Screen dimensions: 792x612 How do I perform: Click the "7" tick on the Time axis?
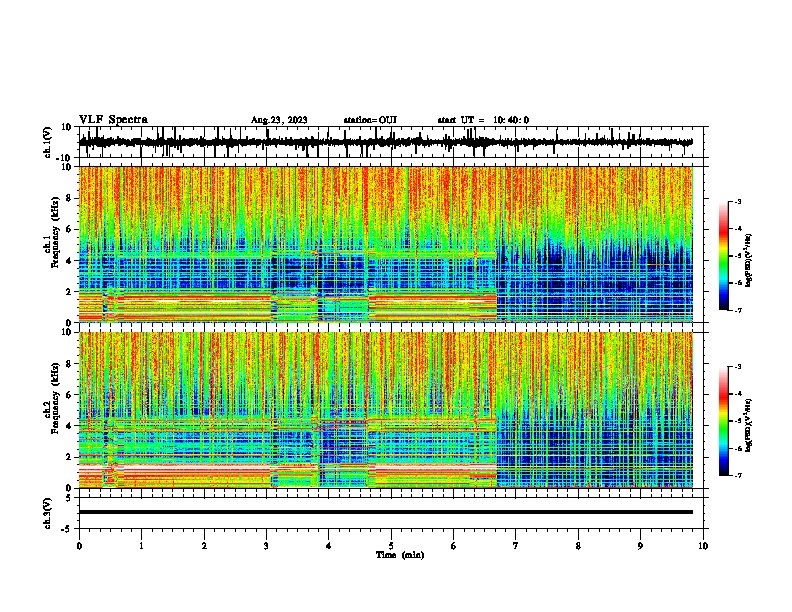coord(516,546)
